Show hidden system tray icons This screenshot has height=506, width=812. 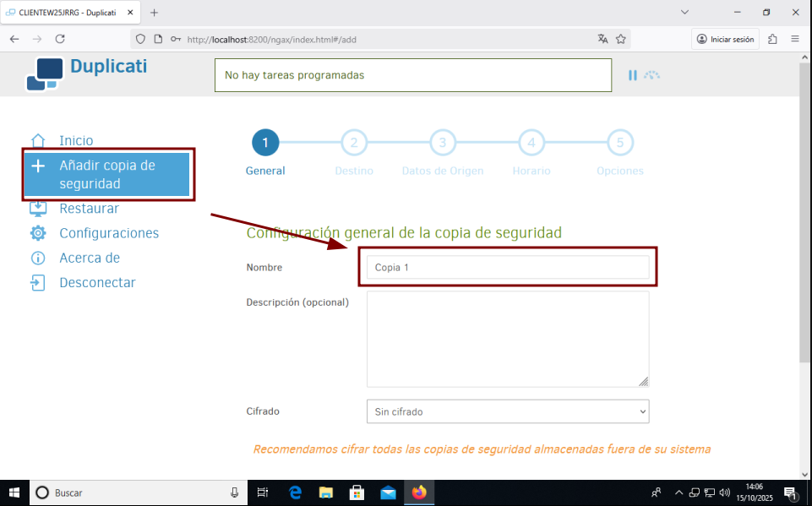(x=678, y=492)
